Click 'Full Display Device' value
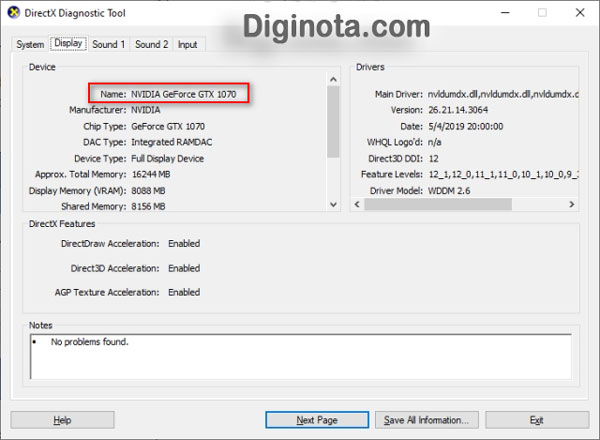The height and width of the screenshot is (440, 600). pyautogui.click(x=168, y=158)
